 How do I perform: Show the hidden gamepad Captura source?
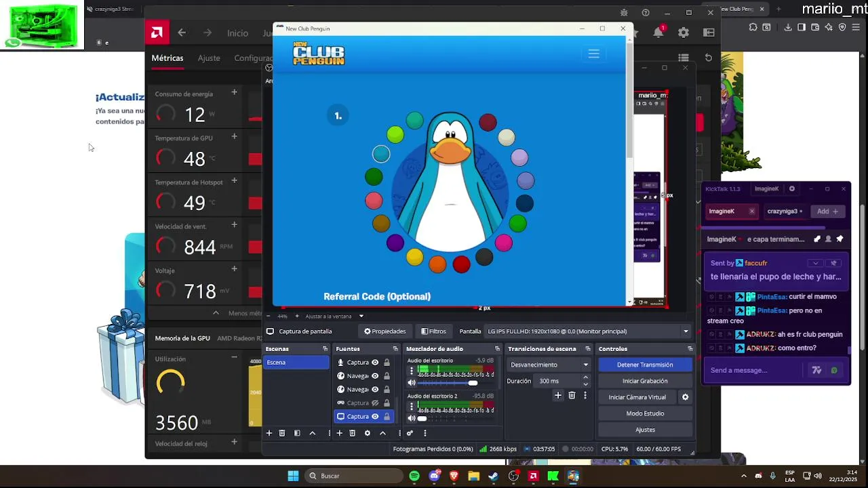tap(375, 403)
